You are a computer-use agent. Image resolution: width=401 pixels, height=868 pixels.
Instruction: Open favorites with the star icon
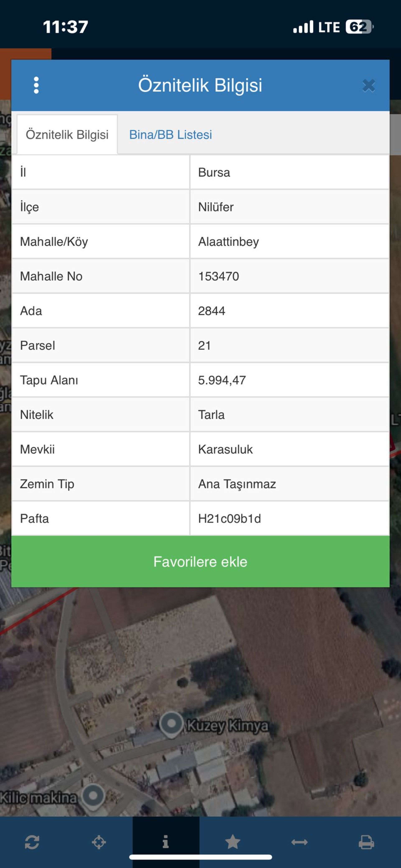pyautogui.click(x=232, y=842)
